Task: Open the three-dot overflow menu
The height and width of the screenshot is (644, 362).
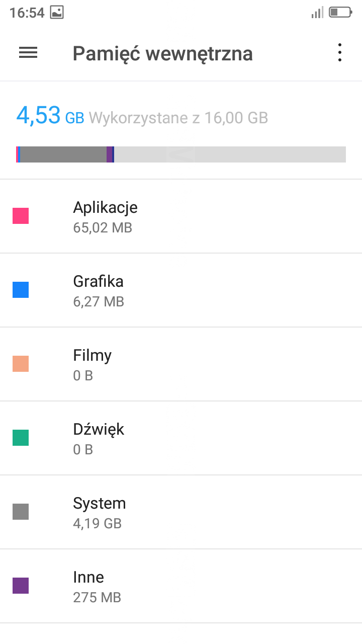Action: pyautogui.click(x=340, y=53)
